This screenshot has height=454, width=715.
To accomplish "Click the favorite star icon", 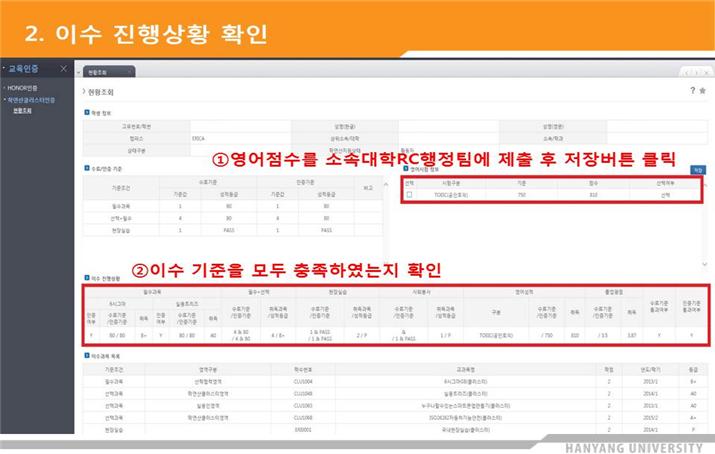I will (x=703, y=90).
